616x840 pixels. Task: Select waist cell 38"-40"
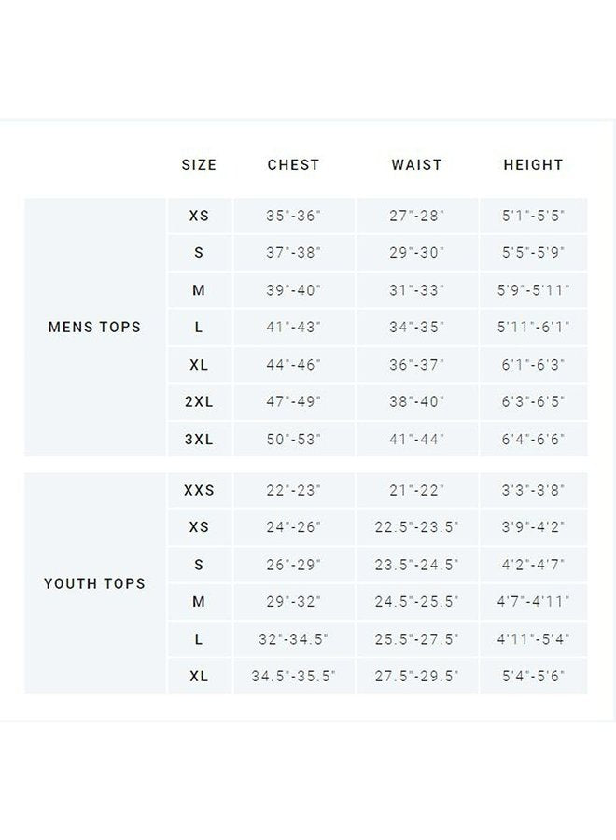[416, 402]
